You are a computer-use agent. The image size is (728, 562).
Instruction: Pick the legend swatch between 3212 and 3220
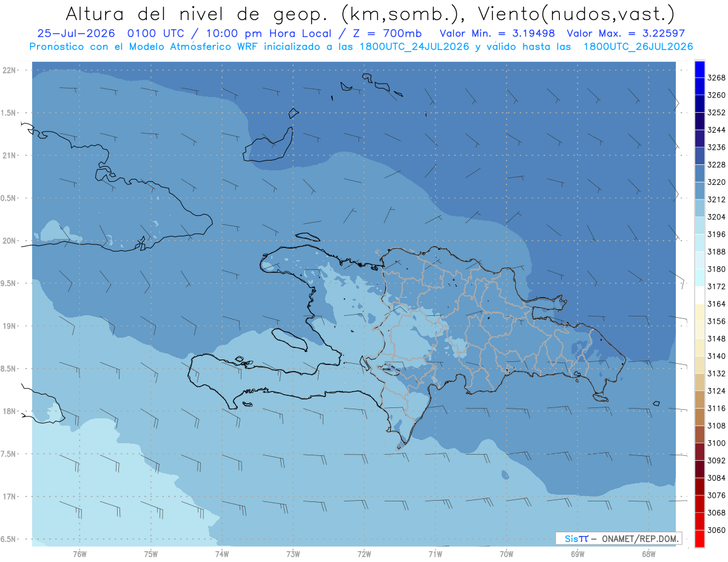tap(699, 190)
